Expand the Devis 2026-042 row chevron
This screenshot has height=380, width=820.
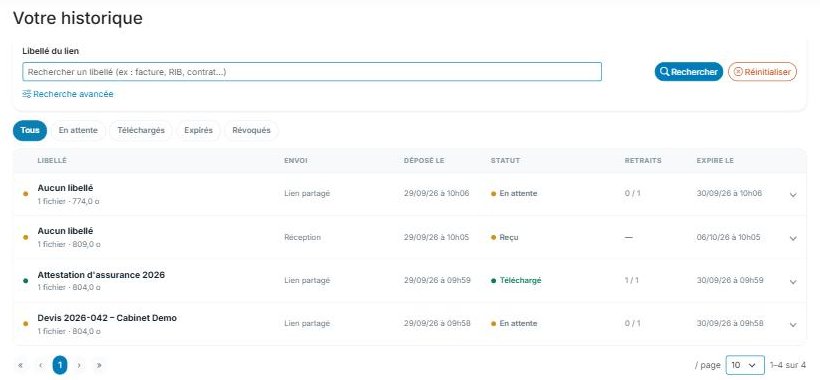(x=793, y=325)
